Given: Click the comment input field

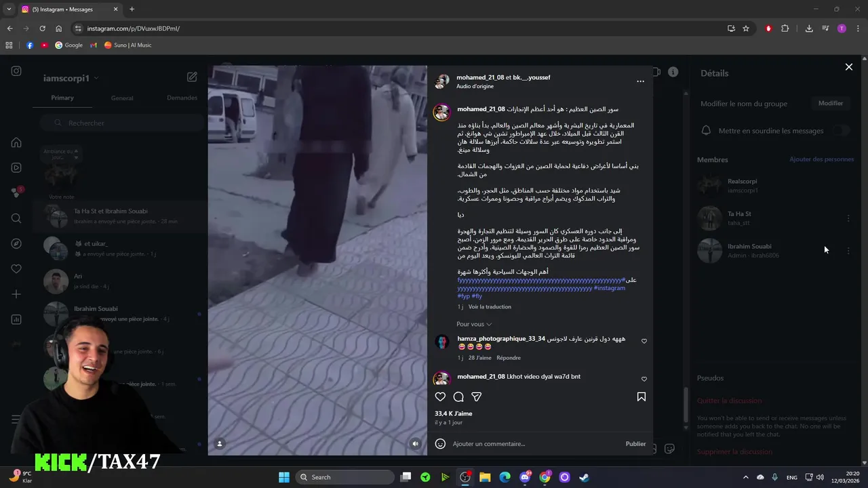Looking at the screenshot, I should pyautogui.click(x=536, y=444).
